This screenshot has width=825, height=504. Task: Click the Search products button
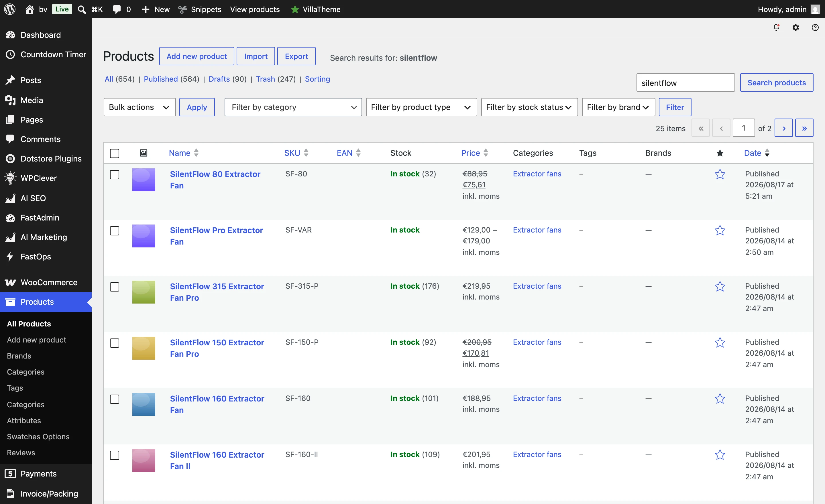[777, 82]
